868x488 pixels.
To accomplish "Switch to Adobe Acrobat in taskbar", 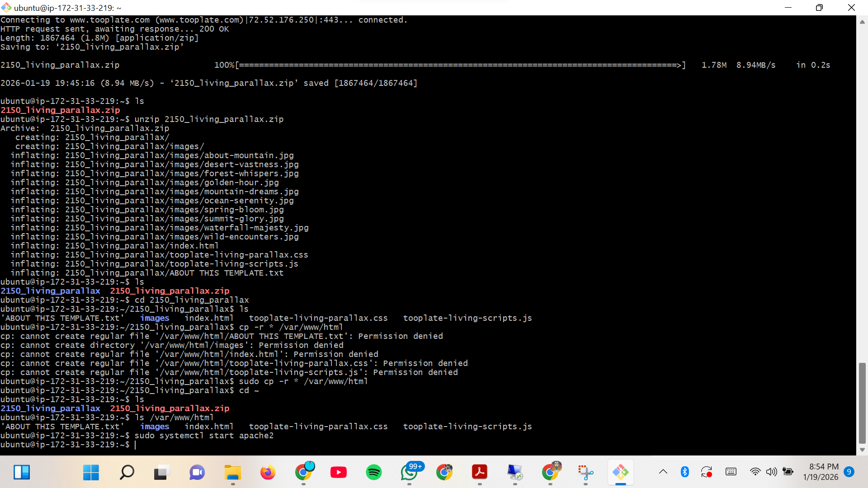I will coord(480,472).
